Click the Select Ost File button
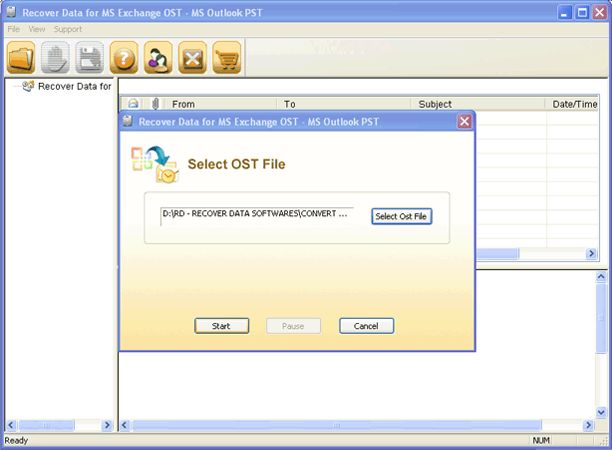Image resolution: width=612 pixels, height=450 pixels. (401, 216)
